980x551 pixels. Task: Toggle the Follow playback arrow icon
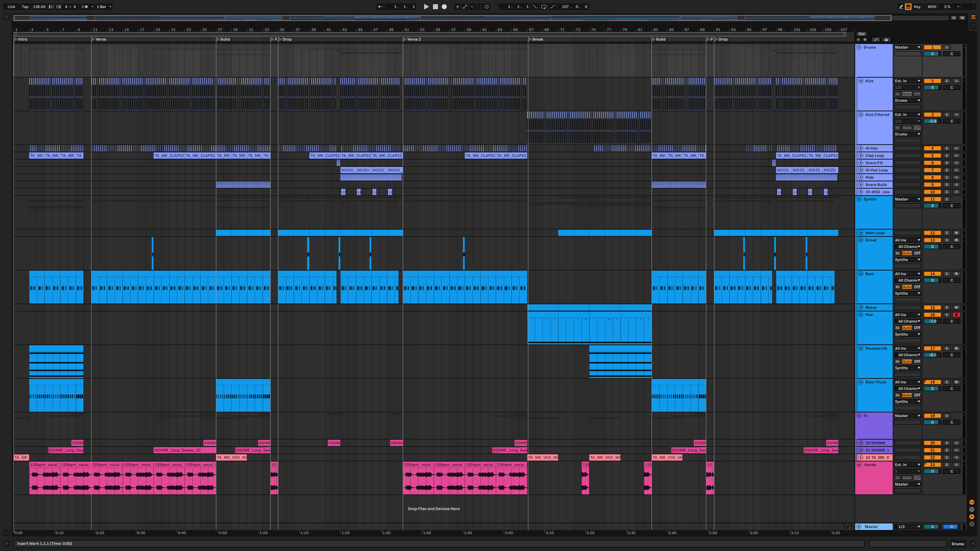(x=381, y=7)
